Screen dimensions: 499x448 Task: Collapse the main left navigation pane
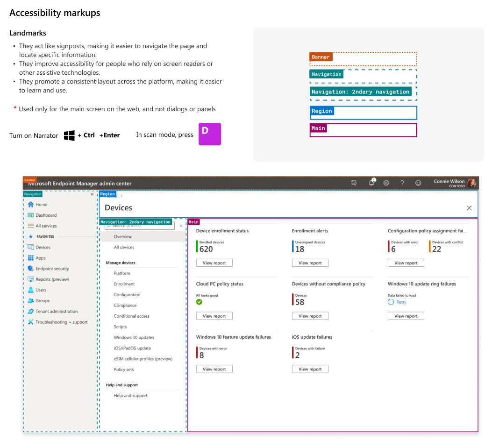92,194
